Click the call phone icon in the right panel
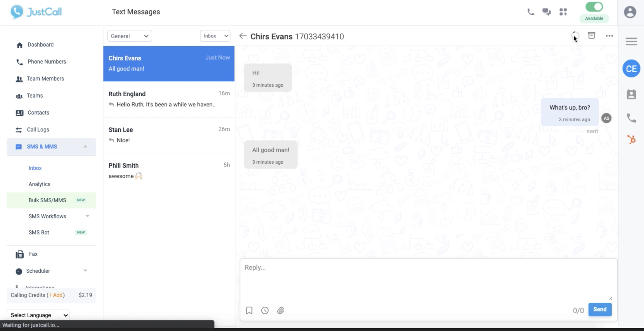Image resolution: width=644 pixels, height=331 pixels. click(631, 118)
